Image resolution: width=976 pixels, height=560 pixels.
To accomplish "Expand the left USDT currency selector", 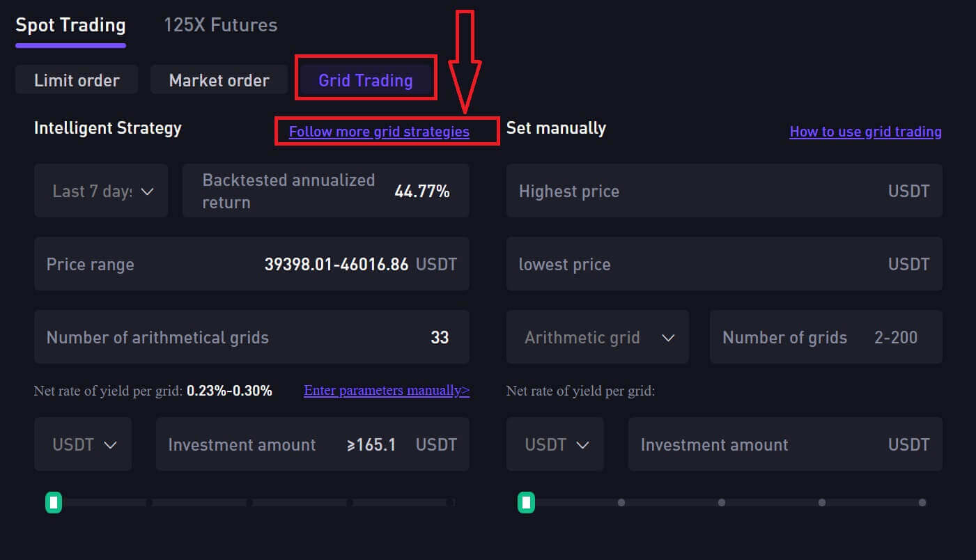I will [83, 444].
